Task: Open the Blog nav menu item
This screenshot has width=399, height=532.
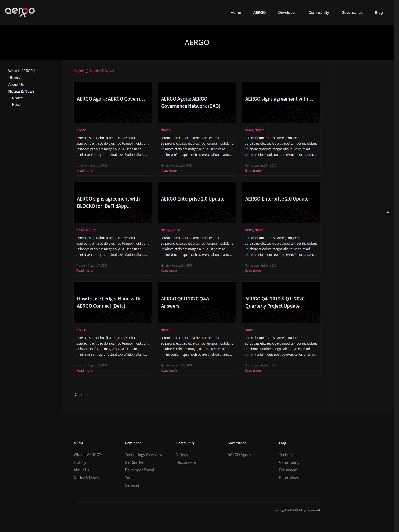Action: tap(379, 12)
